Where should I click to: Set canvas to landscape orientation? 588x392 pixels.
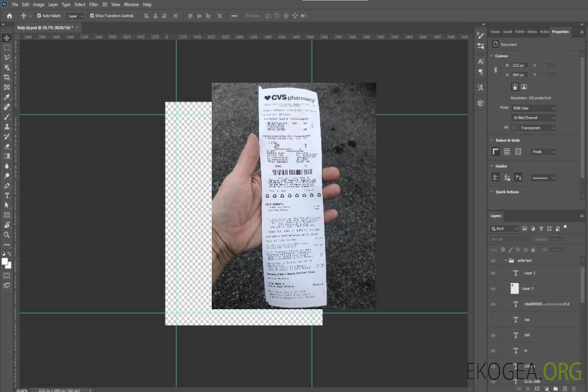524,87
